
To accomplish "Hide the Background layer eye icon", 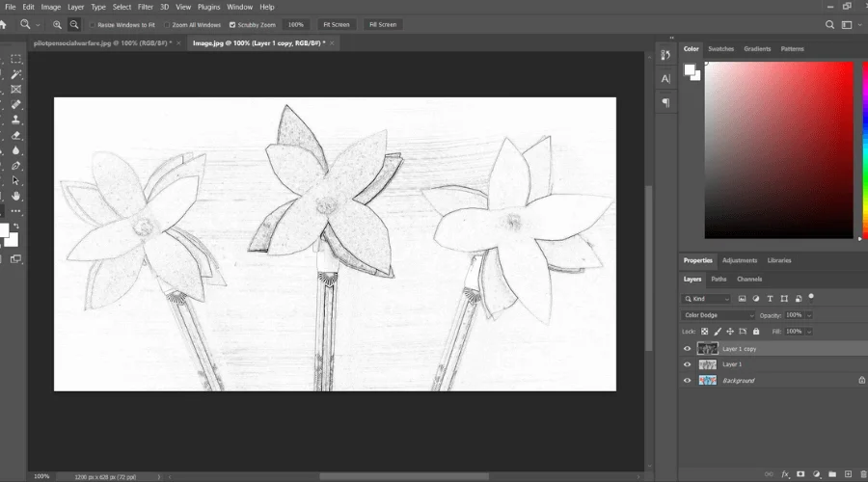I will (687, 381).
